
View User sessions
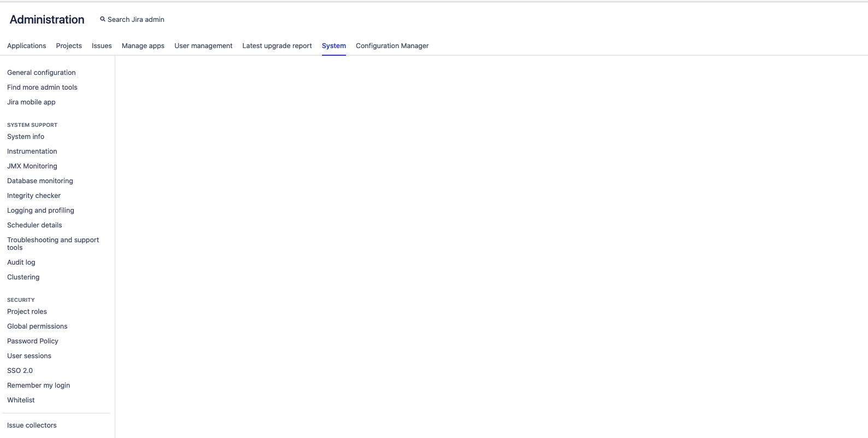tap(29, 356)
